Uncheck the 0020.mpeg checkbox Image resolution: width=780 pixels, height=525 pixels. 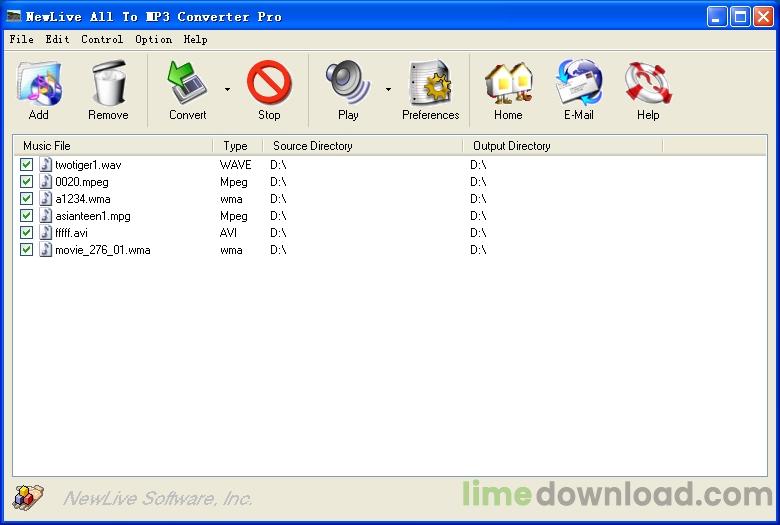point(26,181)
